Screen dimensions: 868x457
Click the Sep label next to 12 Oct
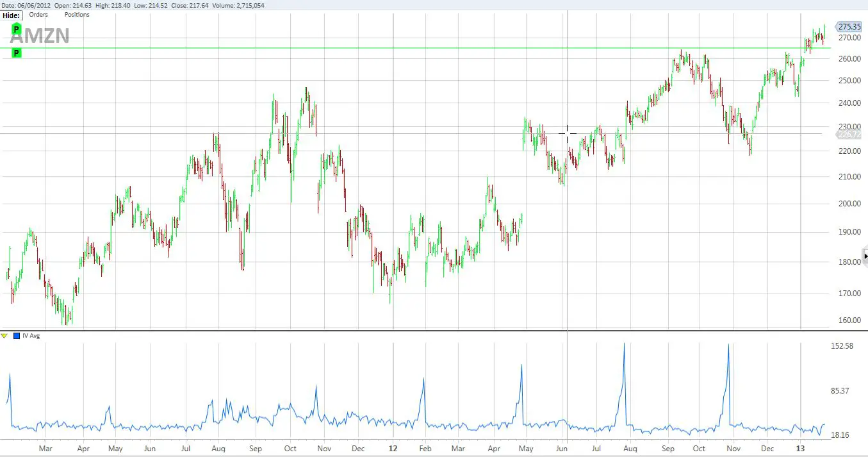669,449
